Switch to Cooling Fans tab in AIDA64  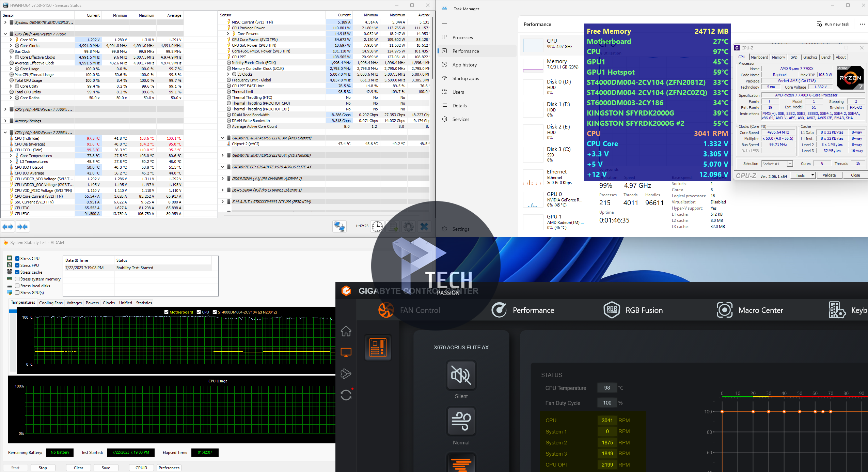[51, 303]
